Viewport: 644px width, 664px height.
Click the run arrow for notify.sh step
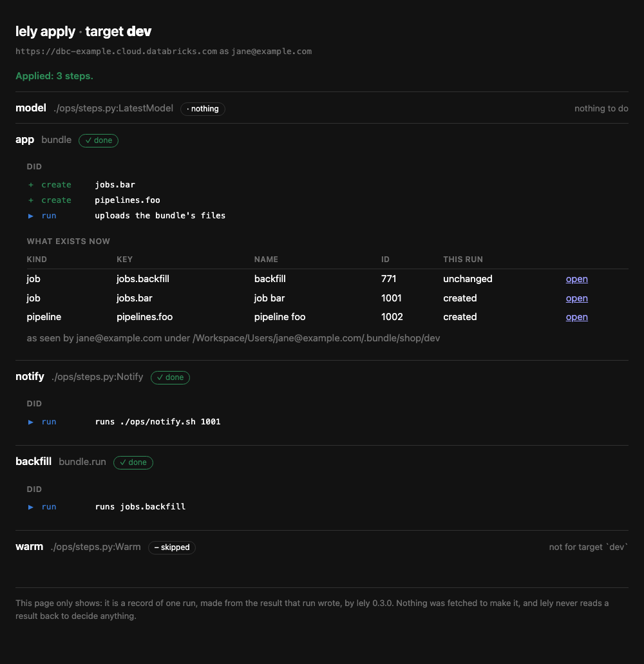(31, 422)
